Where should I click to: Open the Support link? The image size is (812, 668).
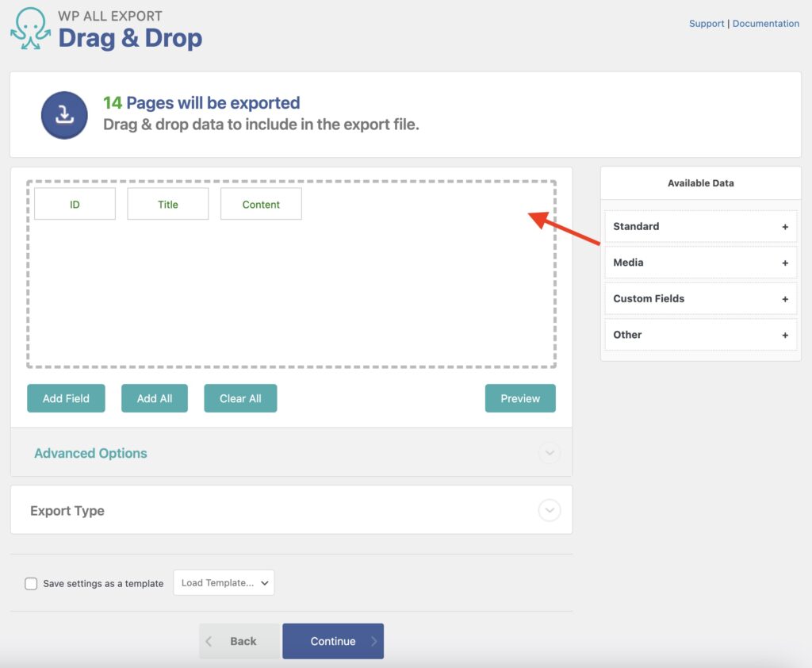pyautogui.click(x=707, y=23)
